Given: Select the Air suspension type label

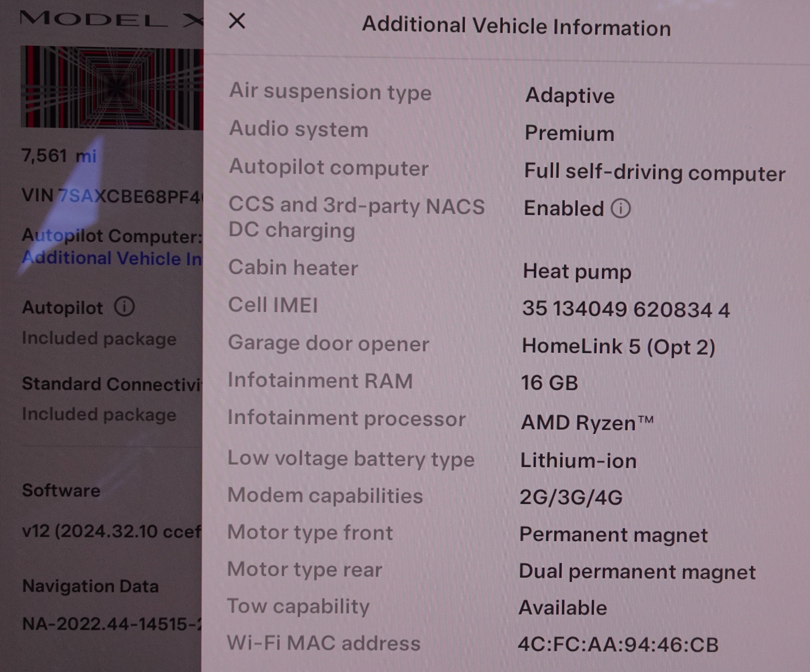Looking at the screenshot, I should pos(330,92).
